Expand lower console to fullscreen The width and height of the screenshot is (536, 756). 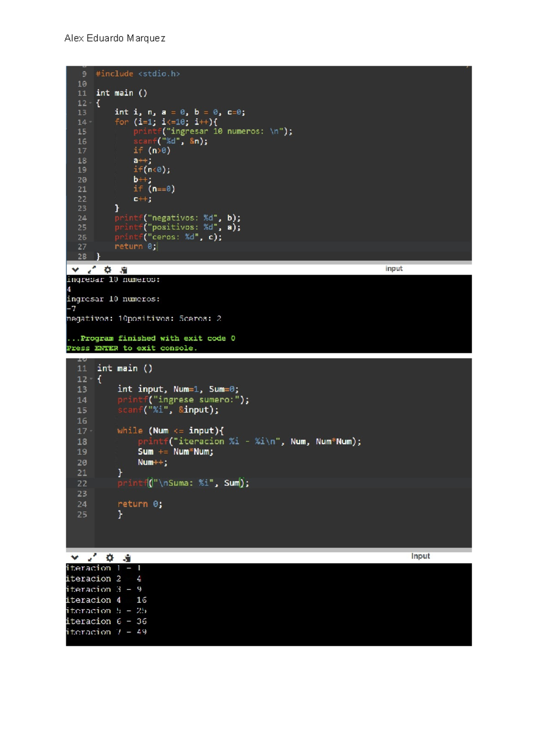(x=92, y=557)
